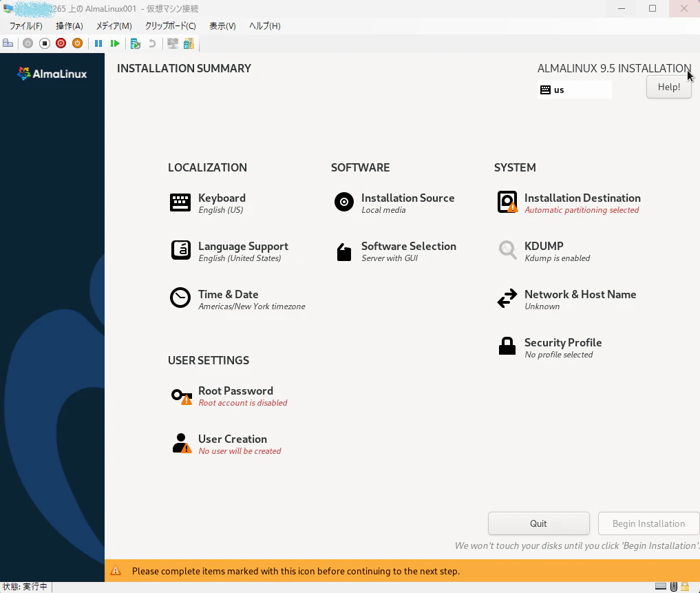Screen dimensions: 700x593
Task: Open the 表示(V) menu
Action: click(x=222, y=26)
